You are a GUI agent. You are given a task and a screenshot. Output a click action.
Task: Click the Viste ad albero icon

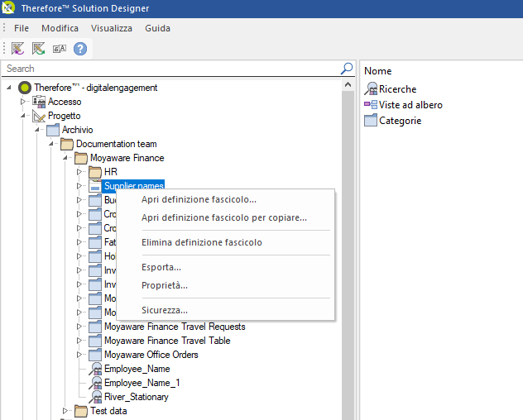coord(371,105)
